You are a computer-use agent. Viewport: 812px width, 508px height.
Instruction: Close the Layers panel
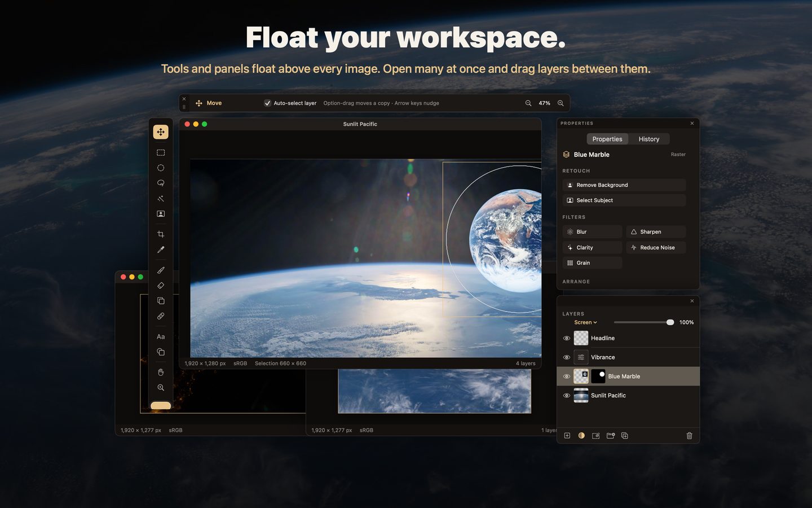coord(692,301)
